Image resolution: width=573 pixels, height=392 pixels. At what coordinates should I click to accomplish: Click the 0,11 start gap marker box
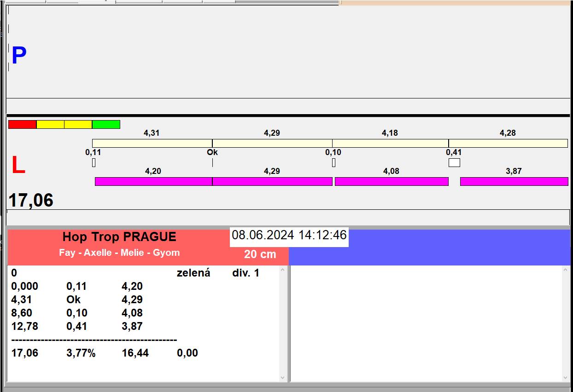pos(94,162)
